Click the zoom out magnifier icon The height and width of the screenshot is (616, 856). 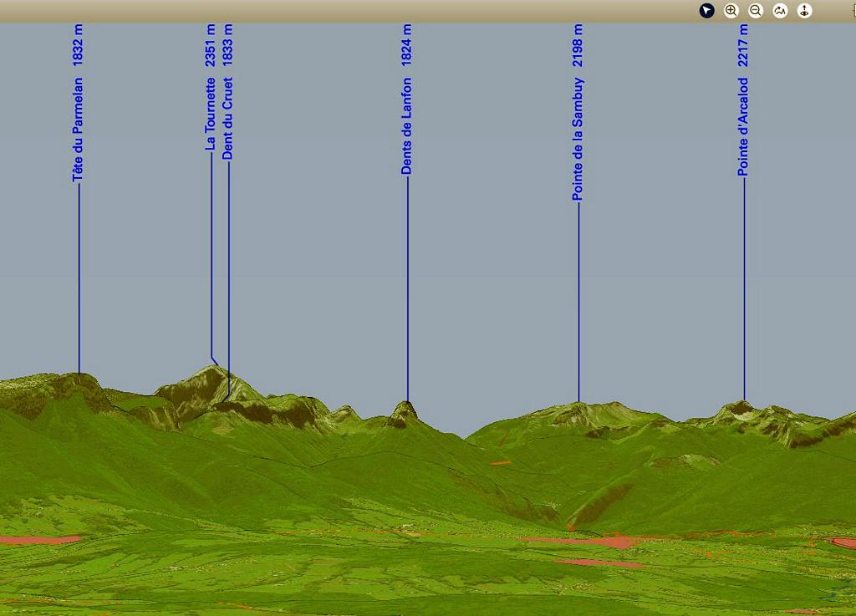756,11
